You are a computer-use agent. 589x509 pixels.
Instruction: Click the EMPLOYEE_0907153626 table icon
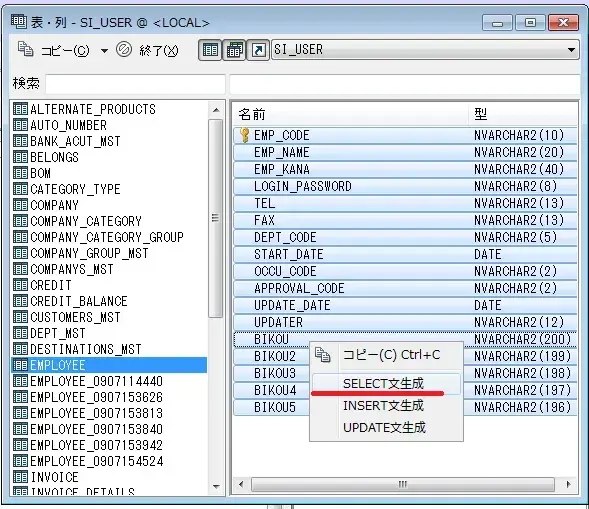(x=20, y=397)
